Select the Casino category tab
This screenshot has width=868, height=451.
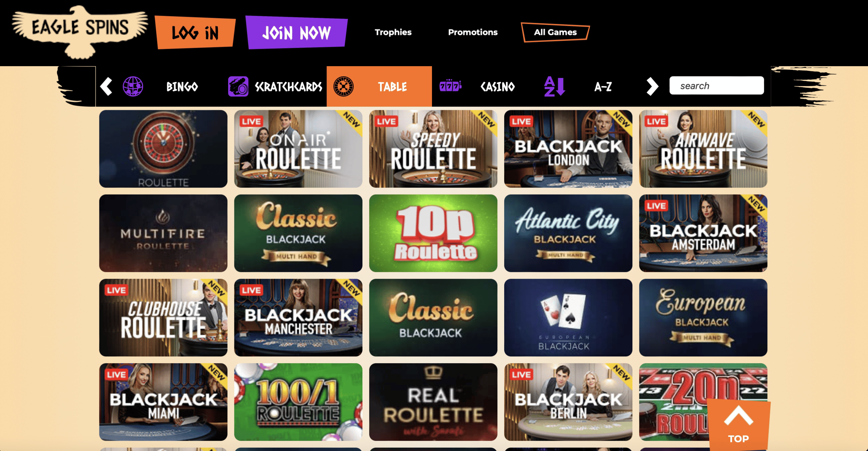tap(497, 87)
